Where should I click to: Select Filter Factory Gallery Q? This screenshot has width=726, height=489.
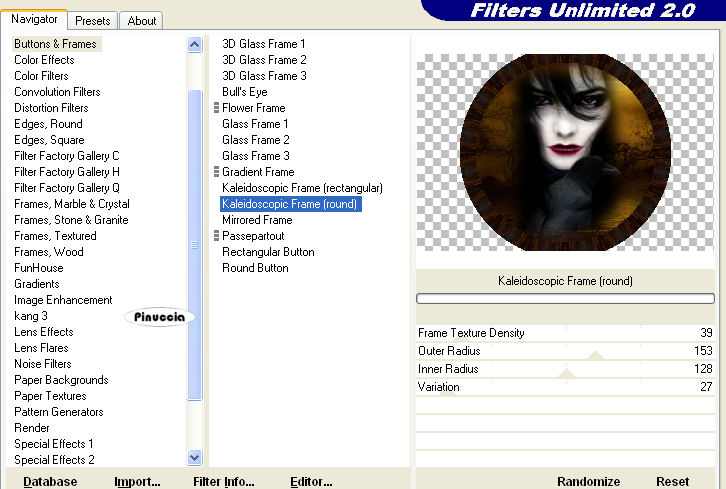coord(67,188)
